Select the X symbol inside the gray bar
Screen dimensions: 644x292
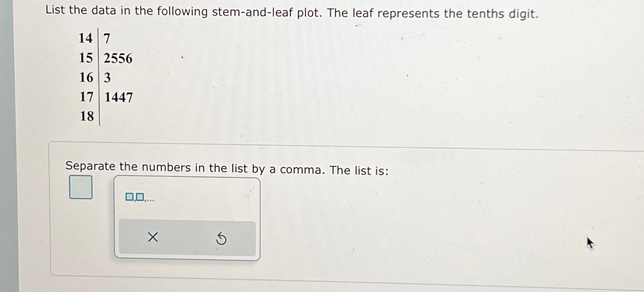(x=152, y=238)
